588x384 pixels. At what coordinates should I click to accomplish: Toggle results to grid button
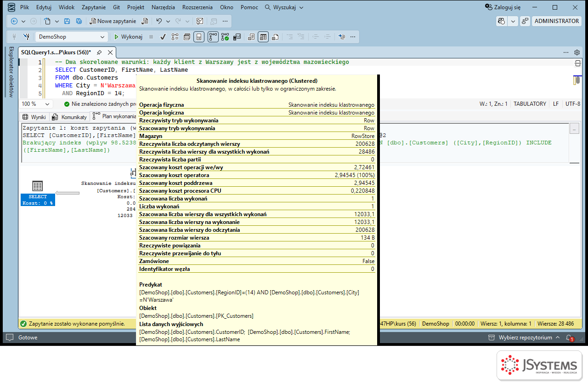(x=263, y=37)
